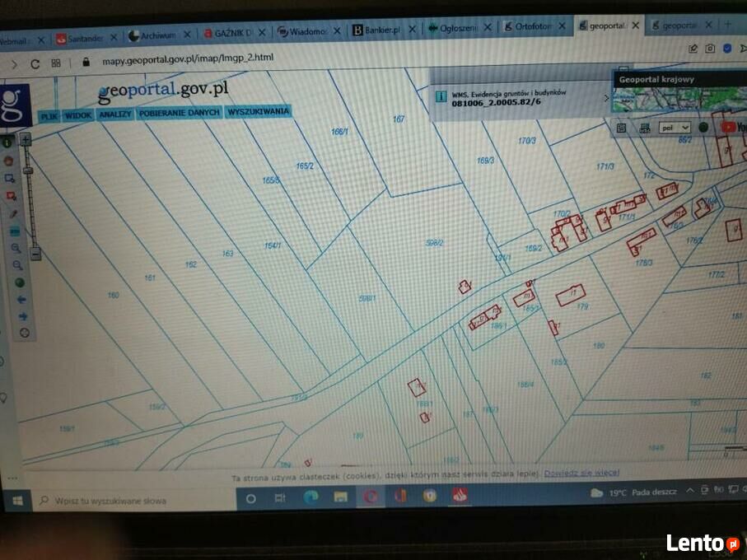Click parcel label 179 on the map
Viewport: 747px width, 560px height.
coord(582,306)
